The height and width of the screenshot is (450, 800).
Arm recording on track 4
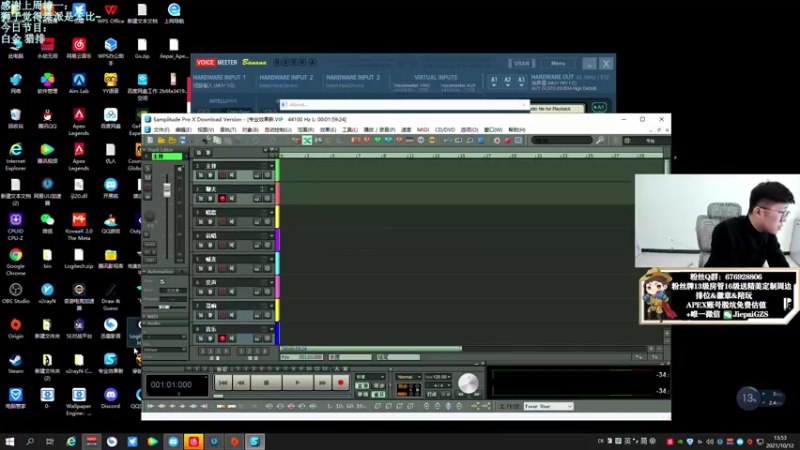point(222,245)
